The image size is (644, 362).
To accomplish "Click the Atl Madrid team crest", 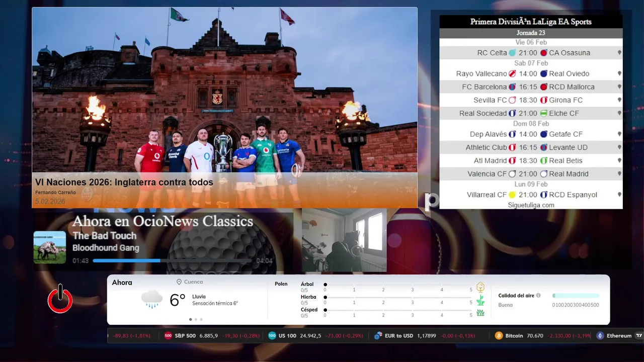I will [512, 161].
